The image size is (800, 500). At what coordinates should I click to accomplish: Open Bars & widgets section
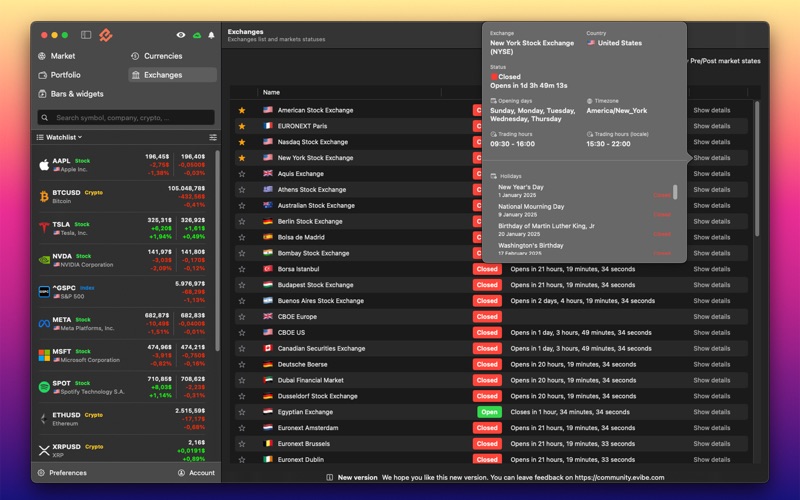[x=70, y=93]
